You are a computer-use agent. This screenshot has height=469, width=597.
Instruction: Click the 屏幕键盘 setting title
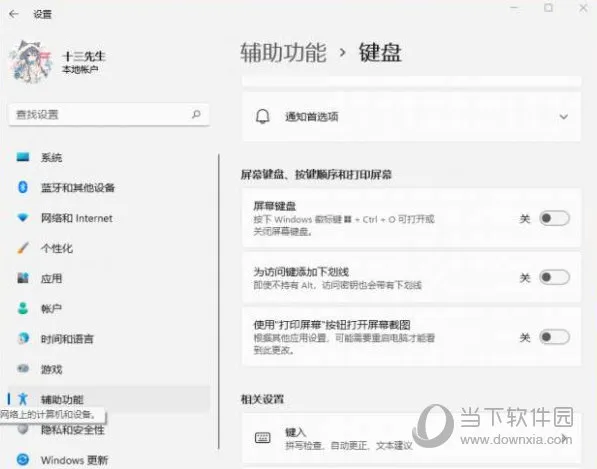click(x=275, y=206)
